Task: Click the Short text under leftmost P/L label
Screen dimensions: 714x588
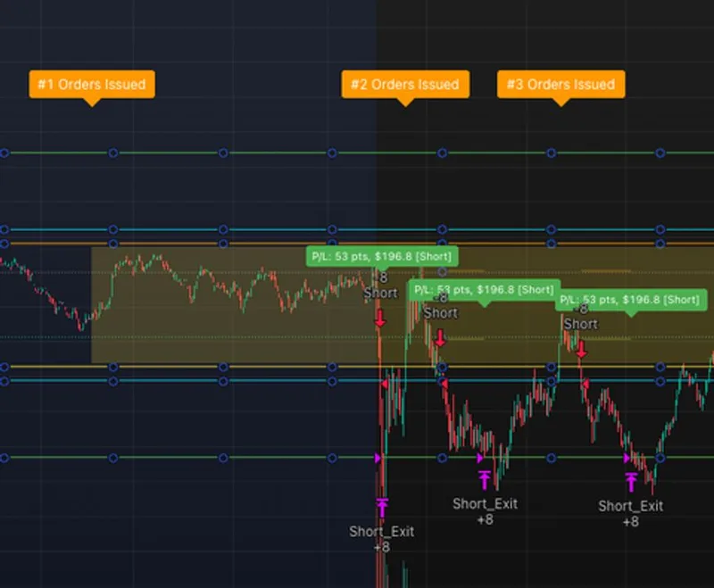Action: [x=381, y=293]
